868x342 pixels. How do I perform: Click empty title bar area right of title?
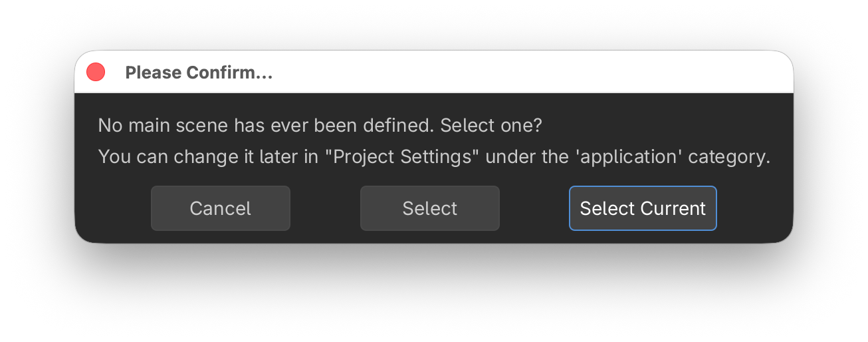532,72
